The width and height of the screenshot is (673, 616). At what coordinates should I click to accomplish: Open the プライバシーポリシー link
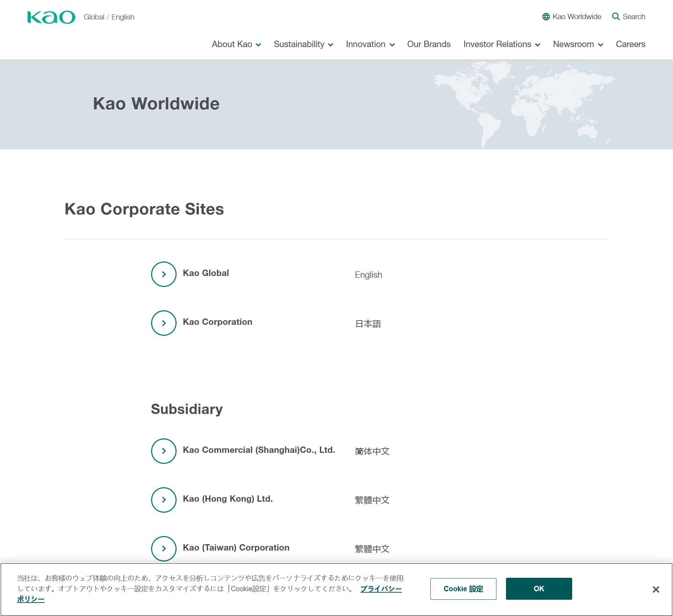381,589
